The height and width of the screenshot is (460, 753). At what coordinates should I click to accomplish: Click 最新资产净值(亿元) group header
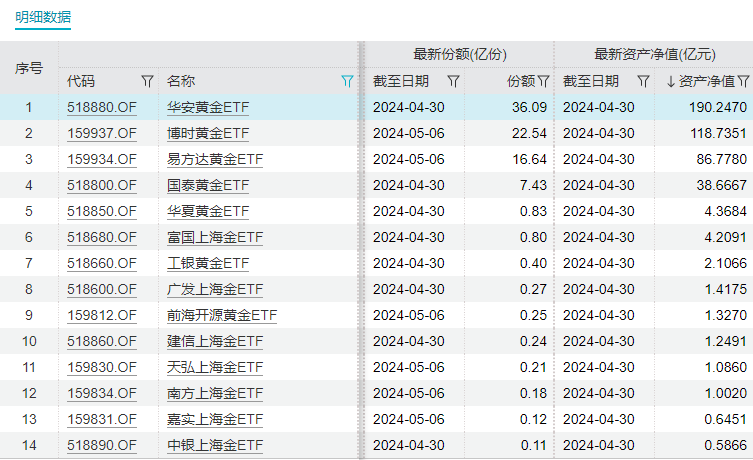coord(655,54)
